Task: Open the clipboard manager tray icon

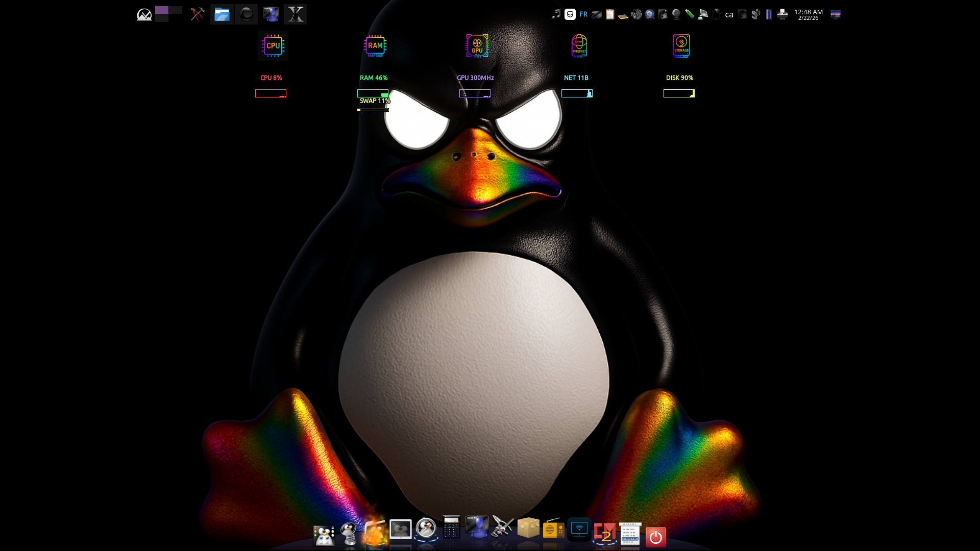Action: coord(610,14)
